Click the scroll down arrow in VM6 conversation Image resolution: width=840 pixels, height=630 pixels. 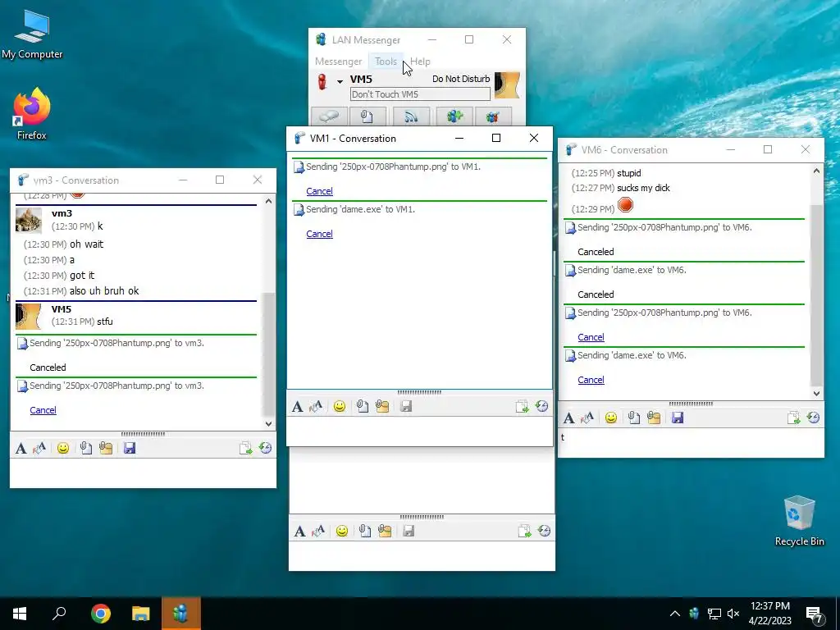(816, 393)
